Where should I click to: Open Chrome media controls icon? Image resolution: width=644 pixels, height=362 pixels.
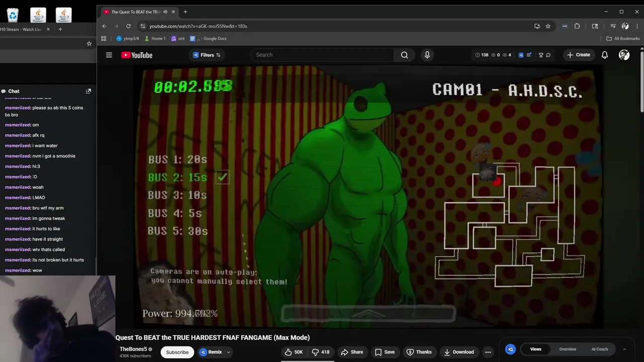(613, 26)
